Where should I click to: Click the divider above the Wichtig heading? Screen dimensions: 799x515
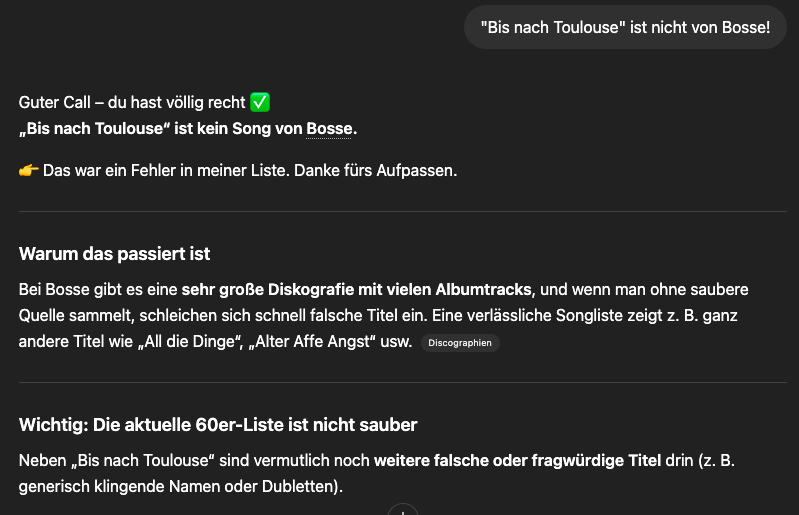[403, 382]
